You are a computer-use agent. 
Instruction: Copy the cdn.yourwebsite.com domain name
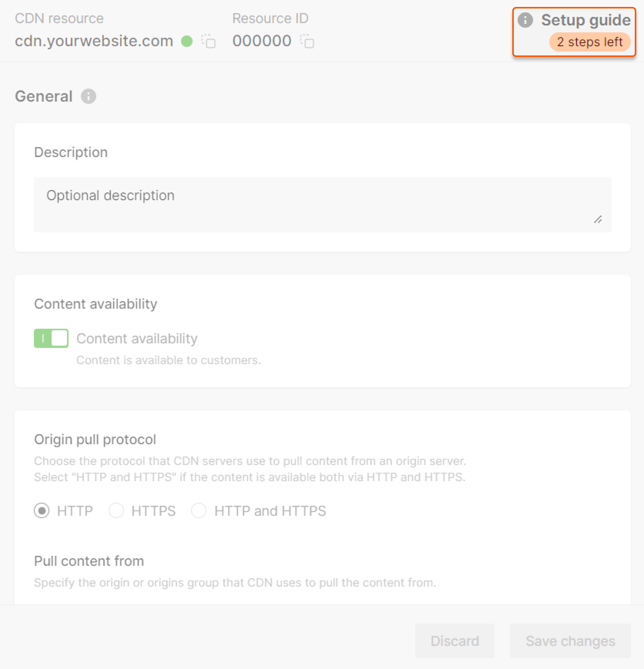[209, 42]
